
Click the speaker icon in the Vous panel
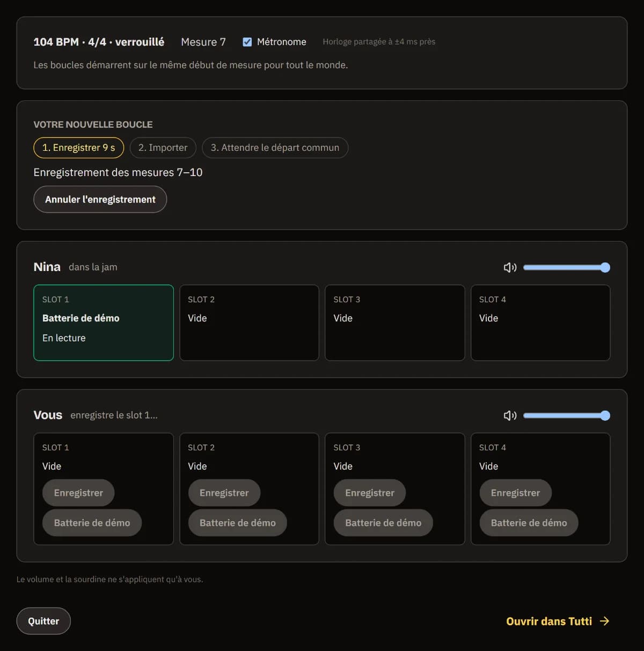click(510, 415)
